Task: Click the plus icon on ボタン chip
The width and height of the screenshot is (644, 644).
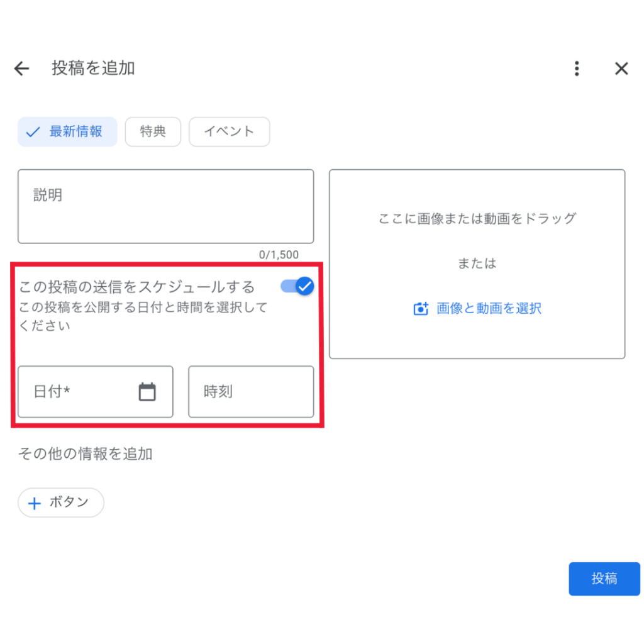Action: point(35,503)
